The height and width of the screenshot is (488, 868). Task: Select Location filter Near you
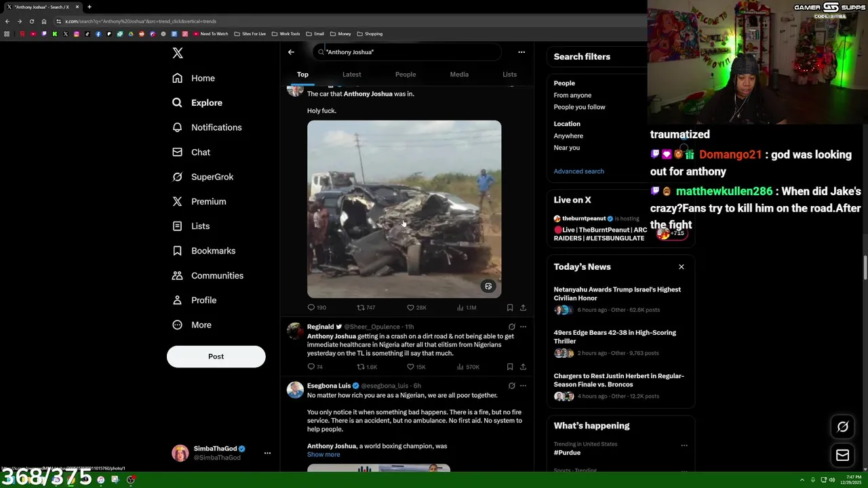566,148
